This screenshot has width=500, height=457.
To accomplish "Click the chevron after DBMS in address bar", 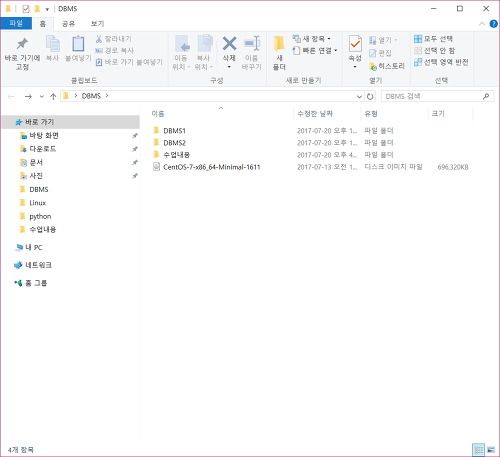I will 107,96.
